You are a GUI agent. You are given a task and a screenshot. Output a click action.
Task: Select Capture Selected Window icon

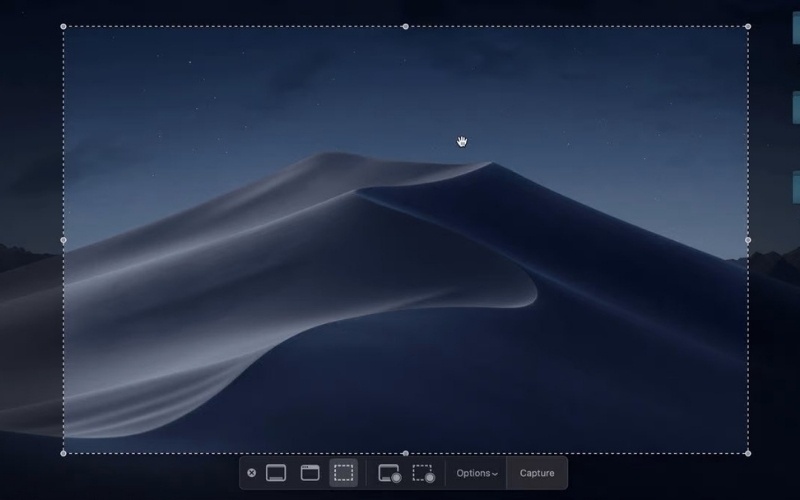(310, 473)
